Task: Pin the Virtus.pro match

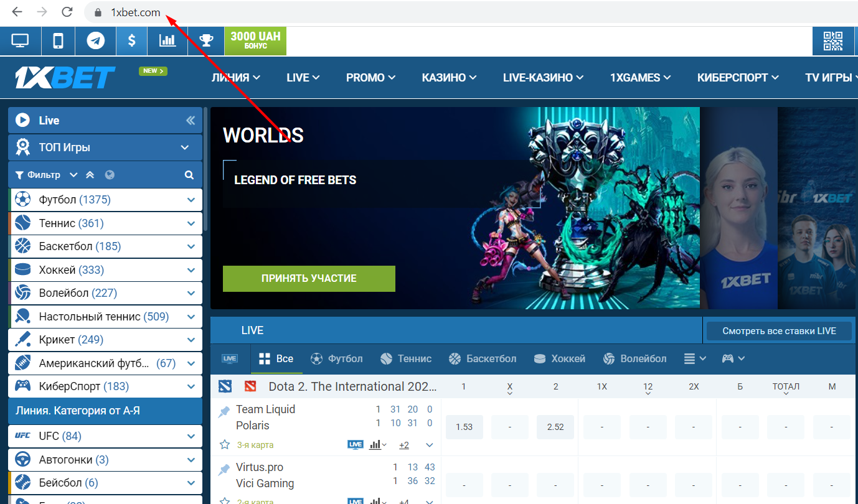Action: 224,470
